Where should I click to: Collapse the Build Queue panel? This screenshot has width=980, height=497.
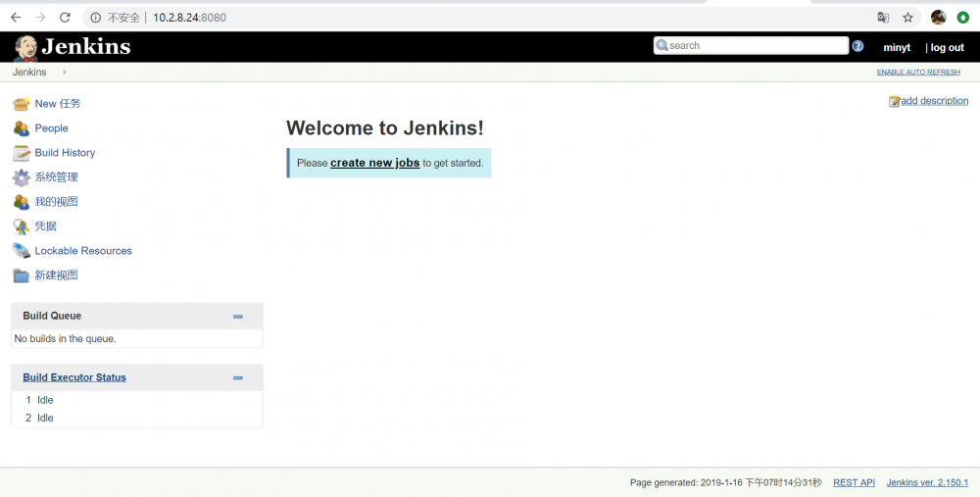(238, 317)
